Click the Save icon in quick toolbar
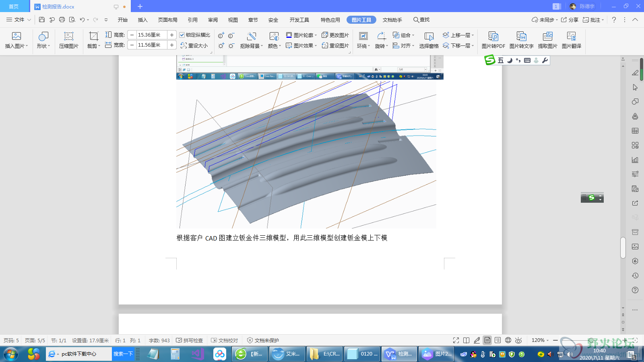Viewport: 644px width, 362px height. (x=42, y=20)
